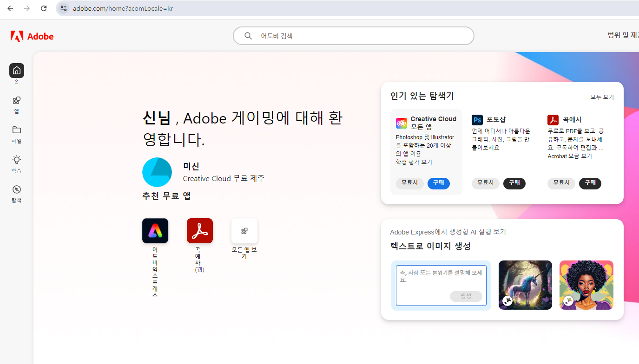This screenshot has height=364, width=639.
Task: Open site information icon in address bar
Action: [64, 8]
